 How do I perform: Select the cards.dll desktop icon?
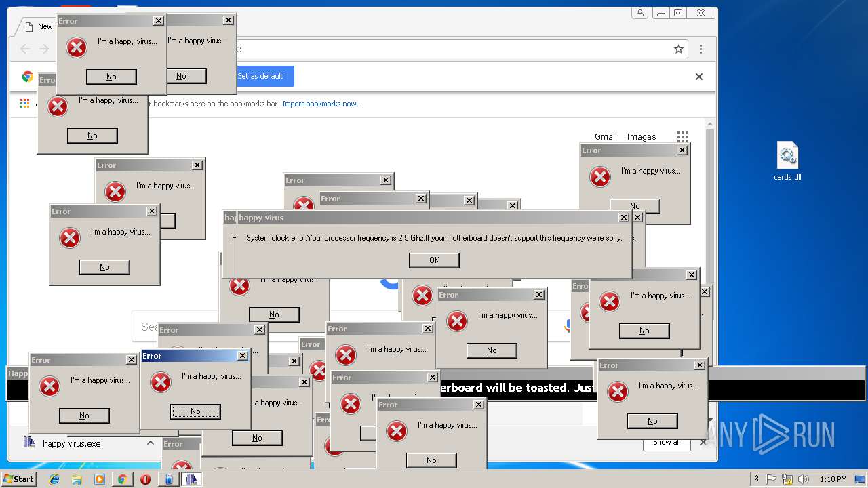787,161
